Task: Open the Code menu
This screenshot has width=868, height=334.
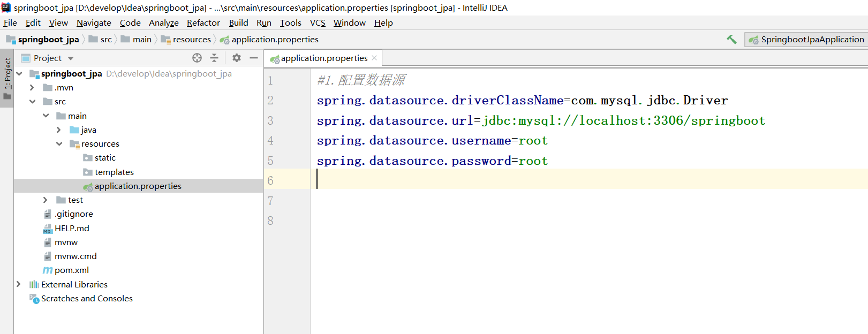Action: pyautogui.click(x=130, y=23)
